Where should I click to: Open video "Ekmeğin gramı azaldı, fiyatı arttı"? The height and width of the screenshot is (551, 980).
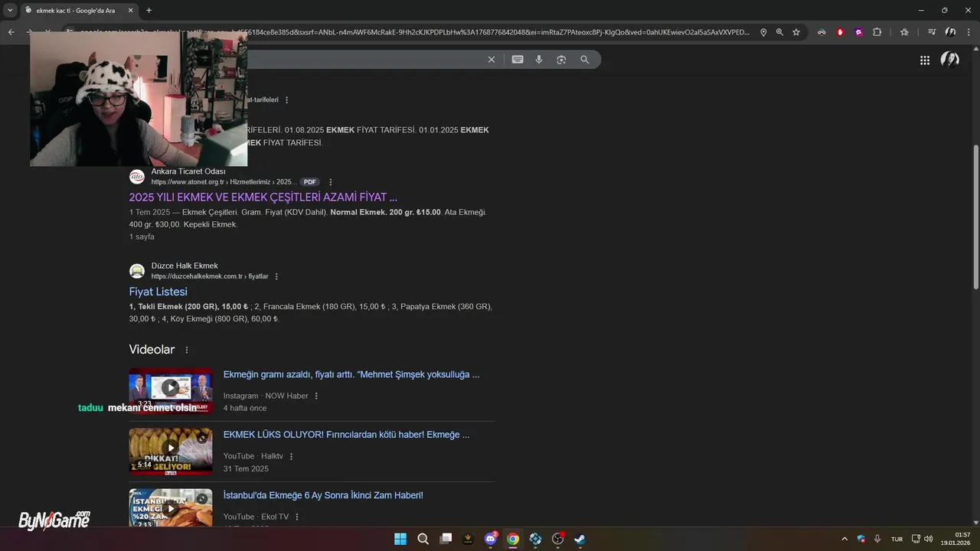pos(351,374)
